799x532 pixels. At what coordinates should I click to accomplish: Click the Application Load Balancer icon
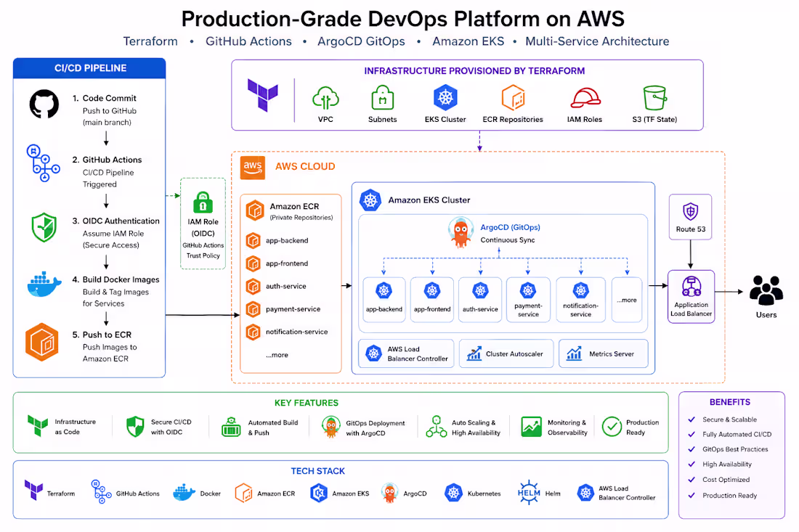(x=691, y=287)
